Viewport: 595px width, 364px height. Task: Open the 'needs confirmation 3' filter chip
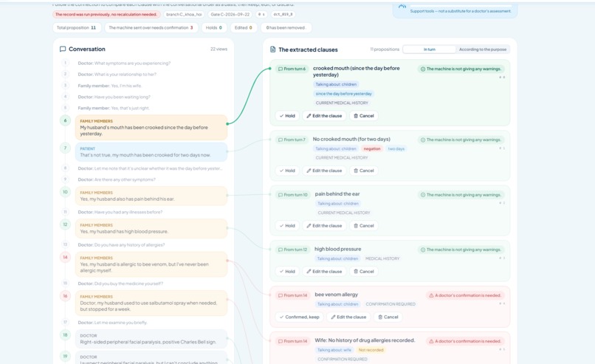tap(151, 28)
